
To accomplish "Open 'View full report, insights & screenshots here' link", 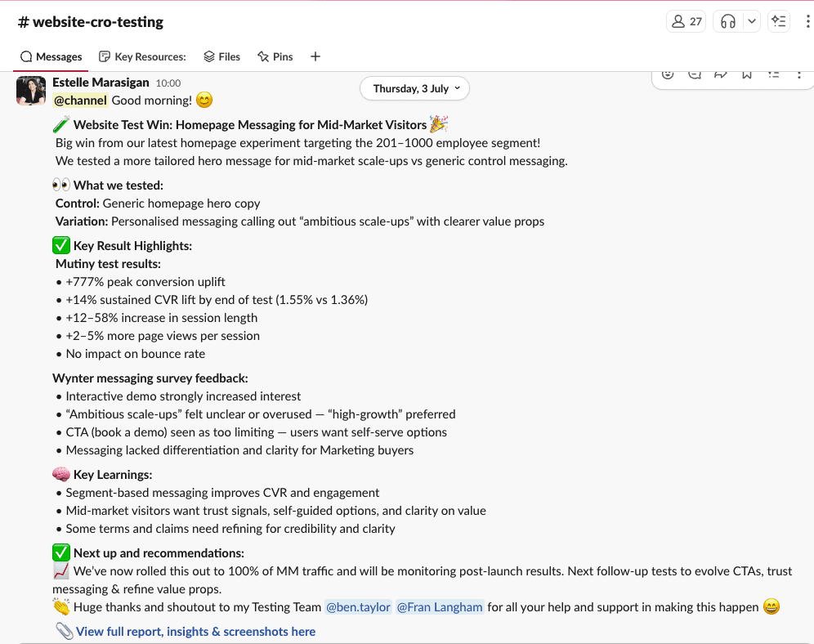I will click(195, 632).
